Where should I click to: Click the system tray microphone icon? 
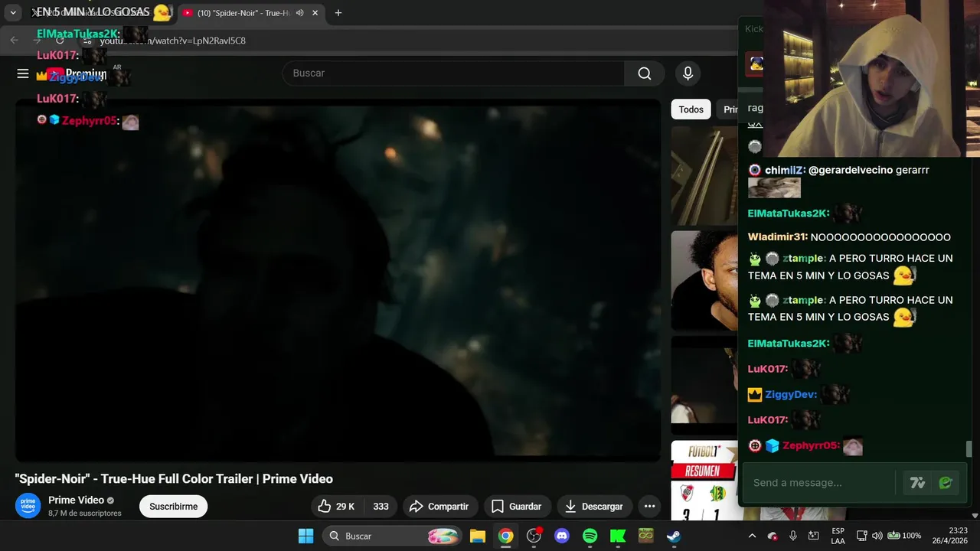point(793,536)
